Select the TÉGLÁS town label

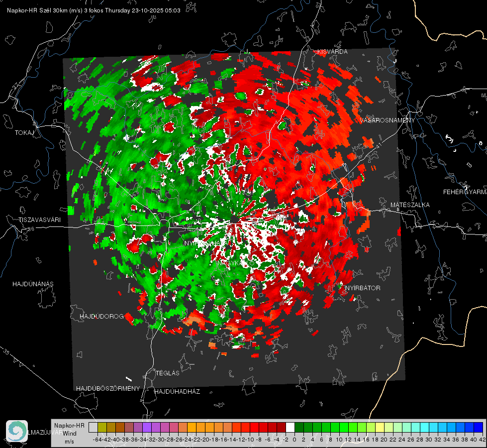point(168,373)
